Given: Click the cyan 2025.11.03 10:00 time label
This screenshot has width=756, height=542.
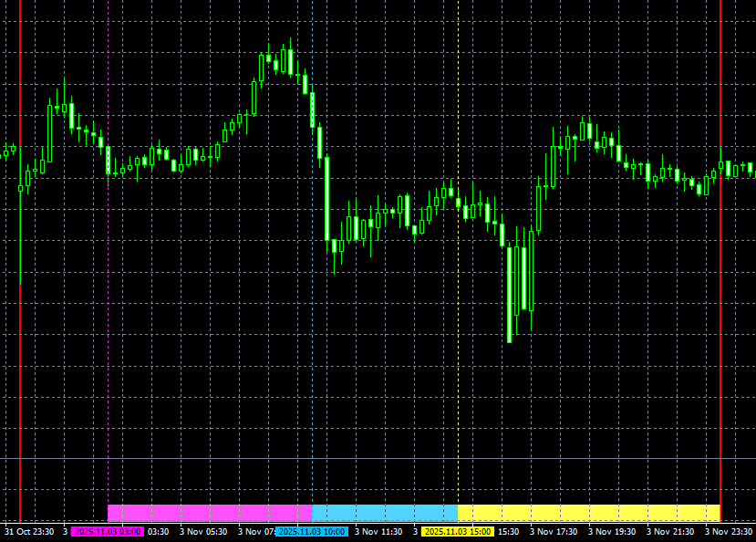Looking at the screenshot, I should click(312, 532).
